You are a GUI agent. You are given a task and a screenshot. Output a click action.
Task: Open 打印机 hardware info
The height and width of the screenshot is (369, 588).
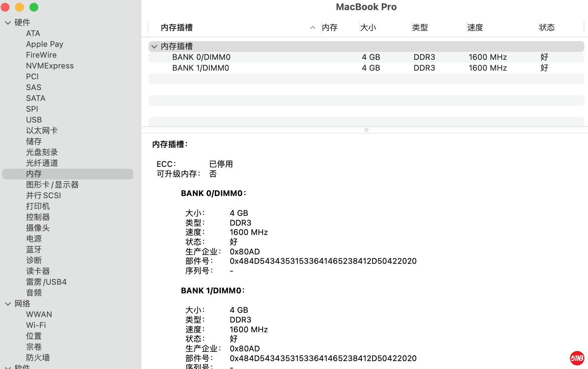38,206
